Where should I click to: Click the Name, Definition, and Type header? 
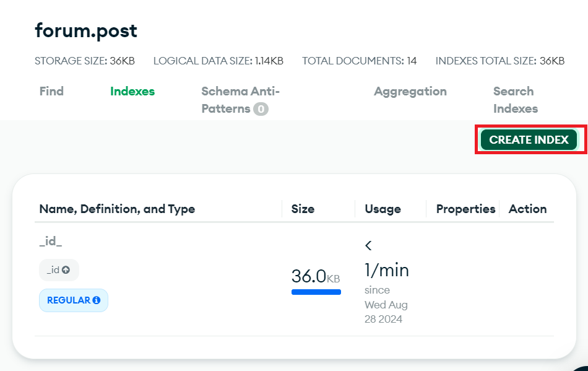(x=117, y=209)
